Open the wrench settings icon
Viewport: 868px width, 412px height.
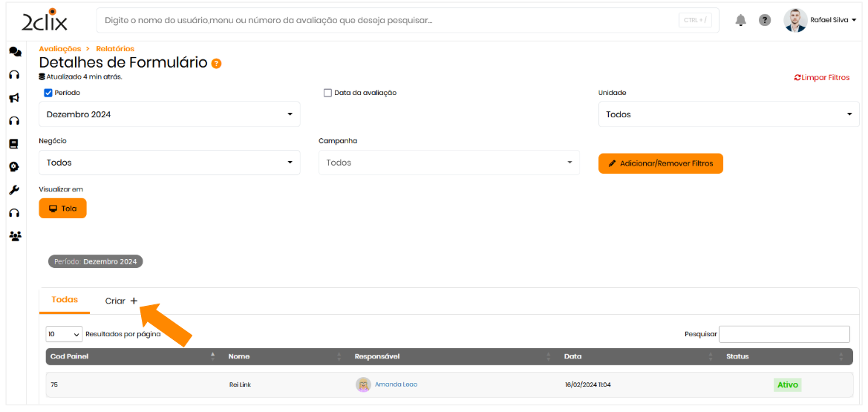[x=13, y=190]
